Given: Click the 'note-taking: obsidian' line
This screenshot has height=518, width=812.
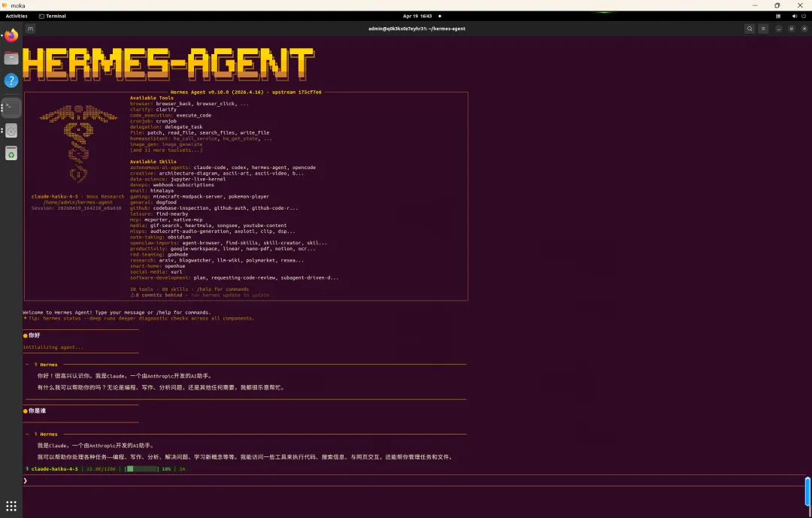Looking at the screenshot, I should pos(161,238).
